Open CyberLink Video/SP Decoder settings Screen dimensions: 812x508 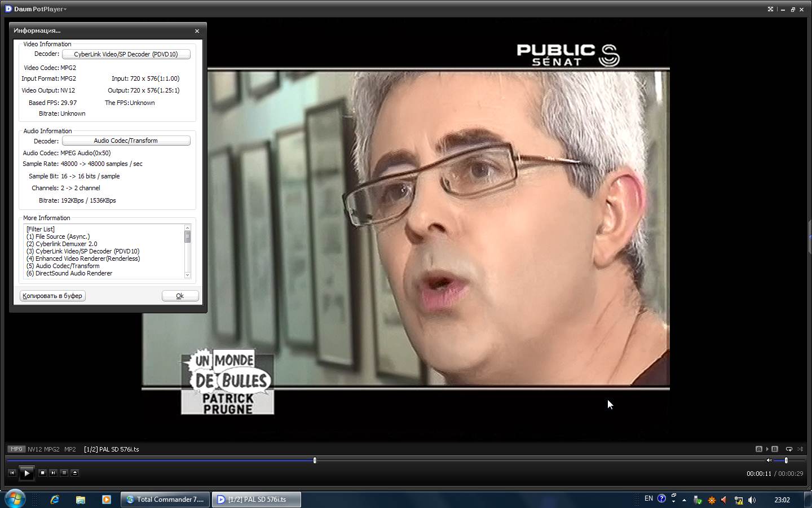click(126, 54)
